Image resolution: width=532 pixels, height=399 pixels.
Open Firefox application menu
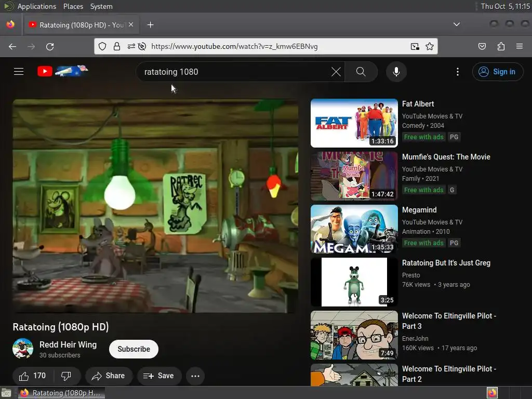click(x=520, y=46)
